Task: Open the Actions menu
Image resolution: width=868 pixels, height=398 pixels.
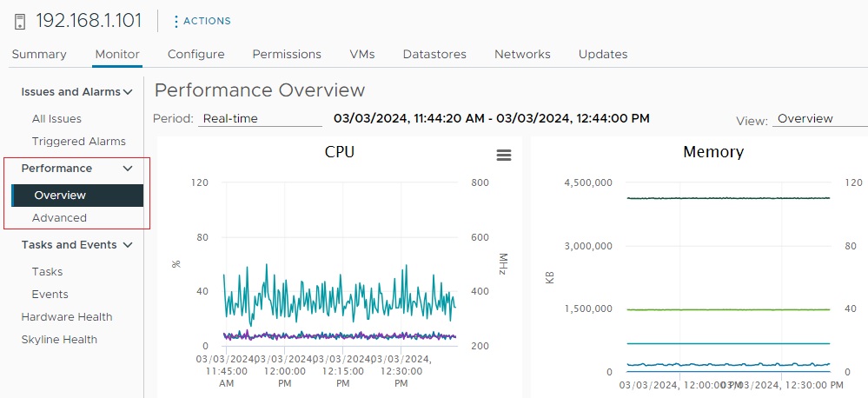Action: click(x=207, y=21)
